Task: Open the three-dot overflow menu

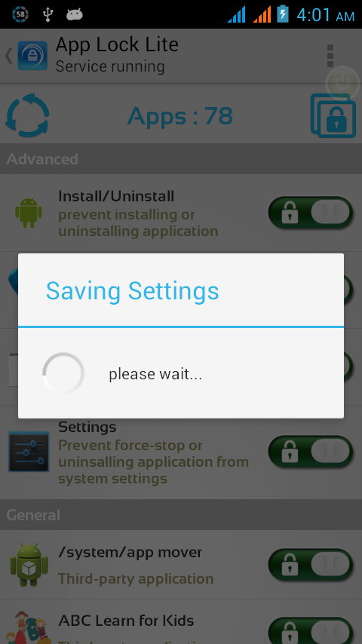Action: pos(330,56)
